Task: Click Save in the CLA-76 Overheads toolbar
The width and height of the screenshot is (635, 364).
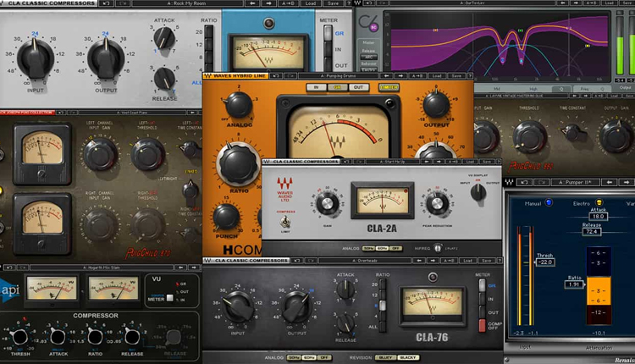Action: (486, 261)
